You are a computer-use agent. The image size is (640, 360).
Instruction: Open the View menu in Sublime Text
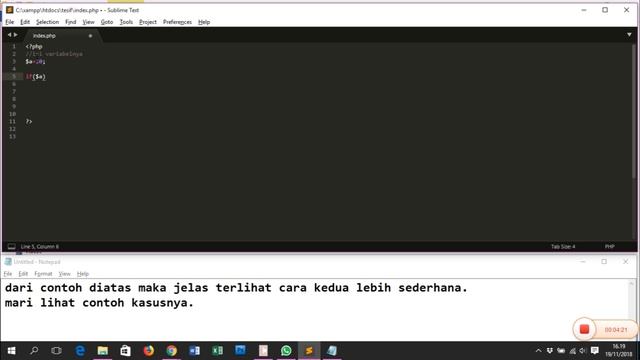pos(88,22)
